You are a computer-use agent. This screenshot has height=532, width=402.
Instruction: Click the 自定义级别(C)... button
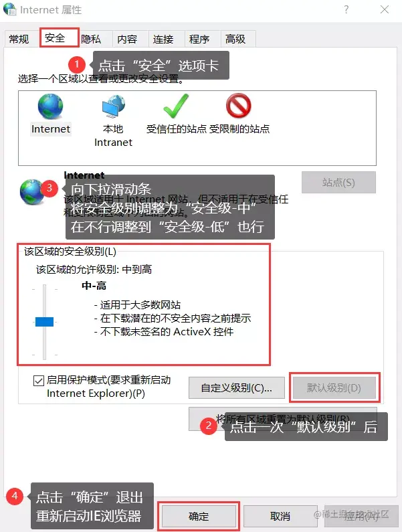(236, 388)
